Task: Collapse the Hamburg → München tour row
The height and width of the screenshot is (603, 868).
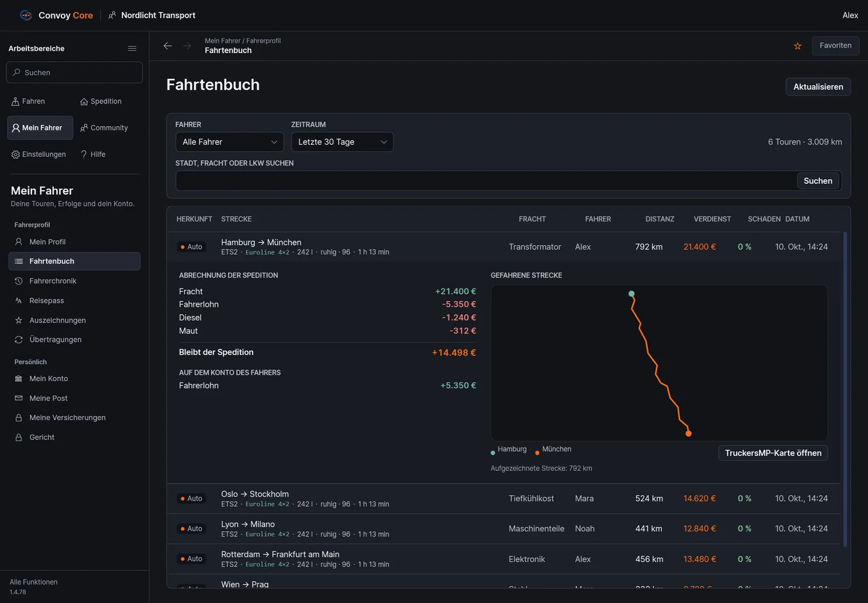Action: point(503,247)
